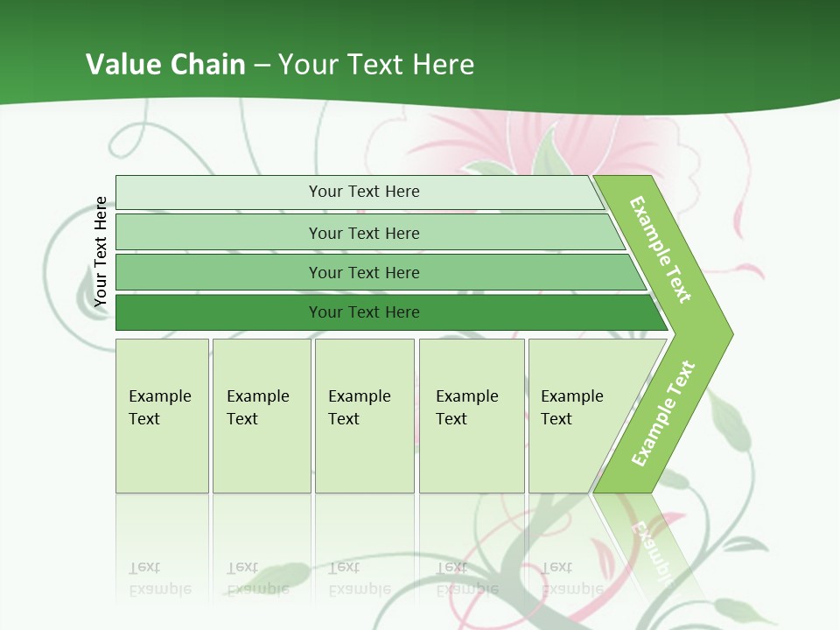Select the fourth Example Text box
The height and width of the screenshot is (630, 840).
(472, 416)
